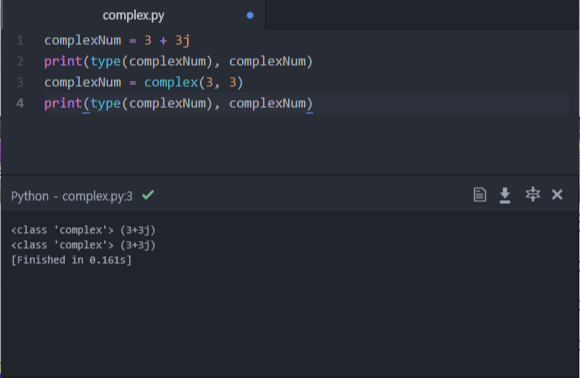Select the complex.py editor tab
The image size is (580, 378).
click(133, 15)
